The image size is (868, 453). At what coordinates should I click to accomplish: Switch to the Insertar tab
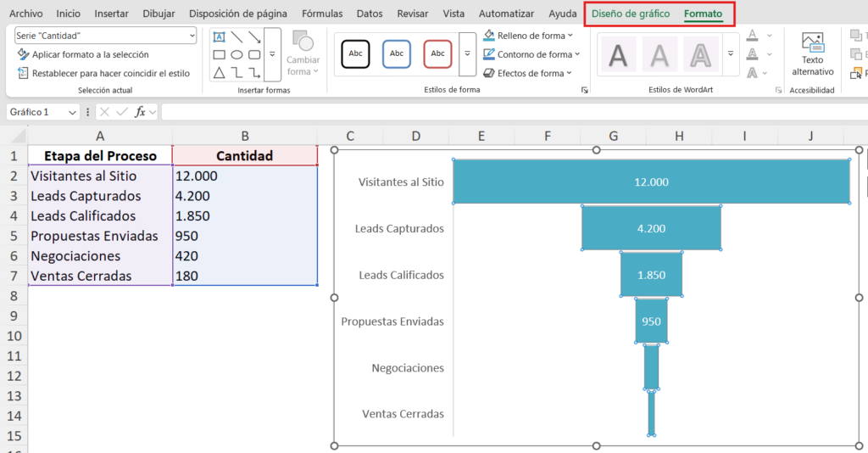coord(111,14)
